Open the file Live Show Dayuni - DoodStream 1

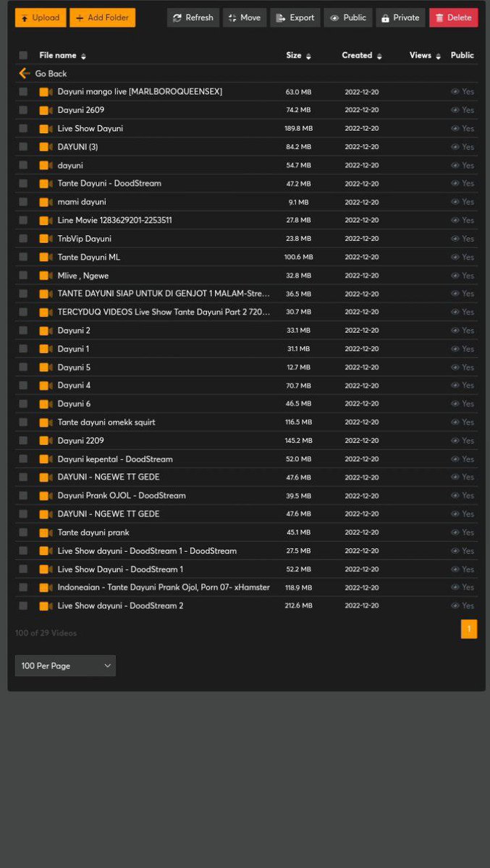(120, 569)
